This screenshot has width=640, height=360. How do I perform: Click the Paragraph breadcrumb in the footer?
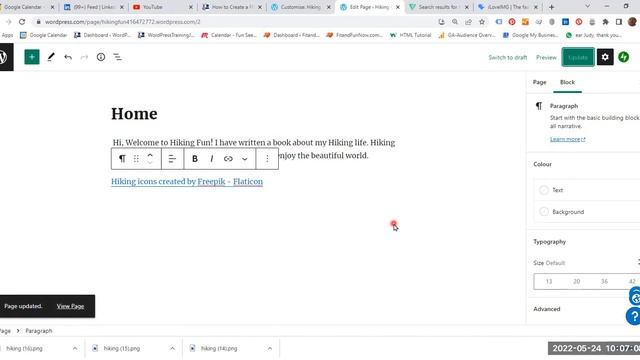coord(39,331)
